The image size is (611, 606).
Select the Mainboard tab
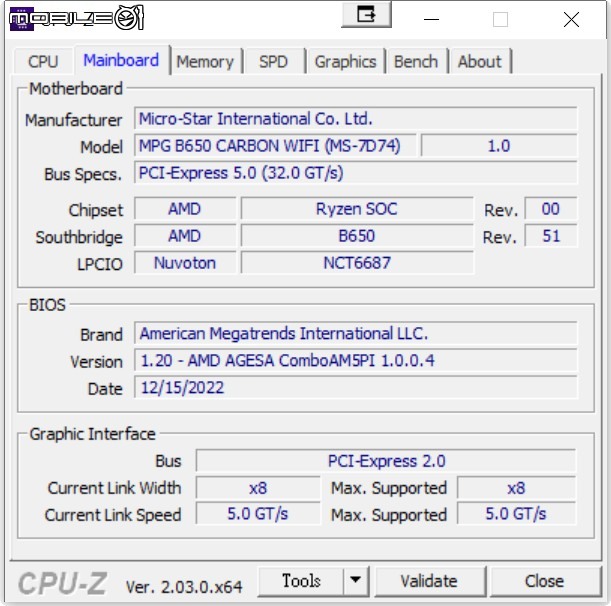122,60
